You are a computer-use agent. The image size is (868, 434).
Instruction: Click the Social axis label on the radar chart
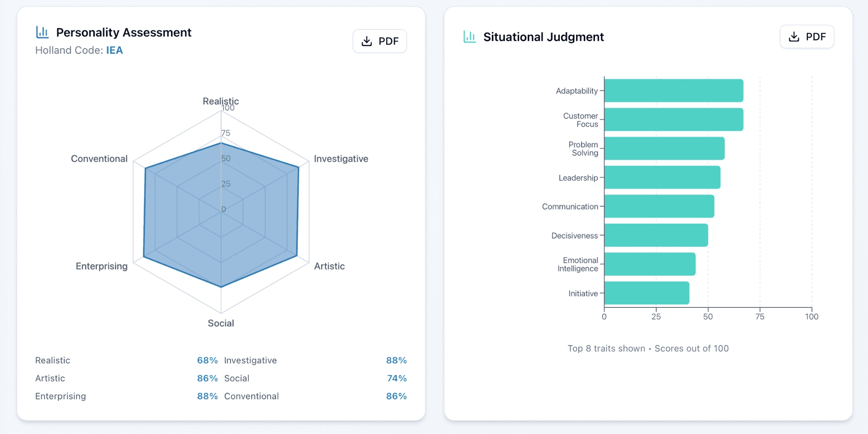click(x=221, y=323)
